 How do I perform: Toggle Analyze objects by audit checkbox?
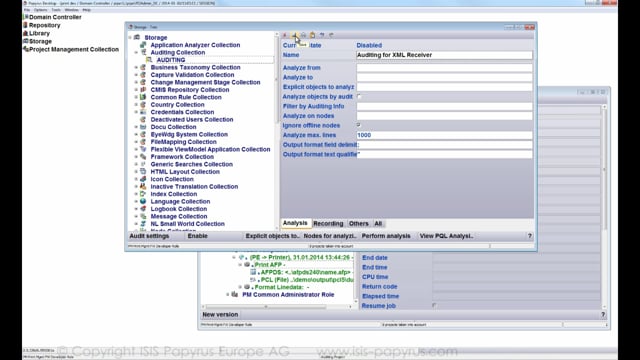[359, 97]
